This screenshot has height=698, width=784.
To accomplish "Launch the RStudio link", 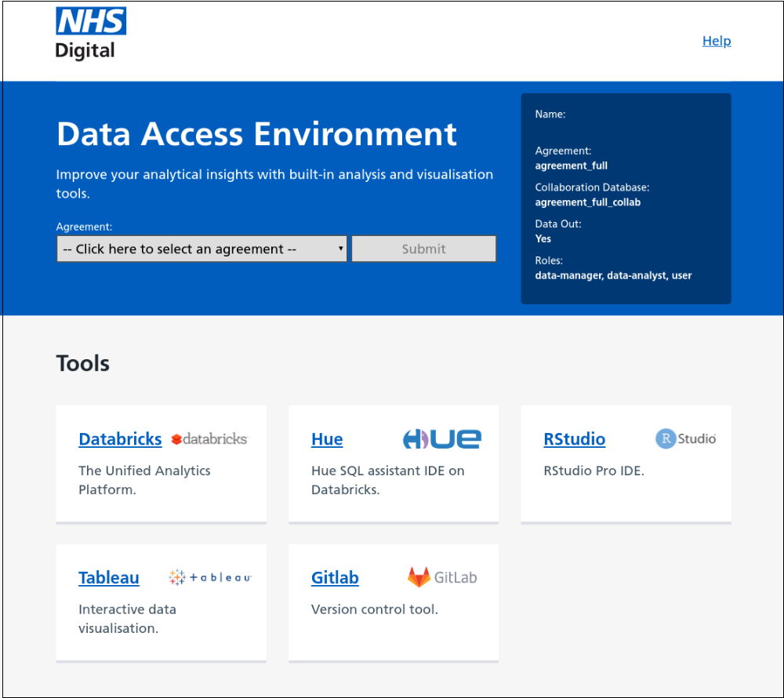I will click(x=575, y=439).
